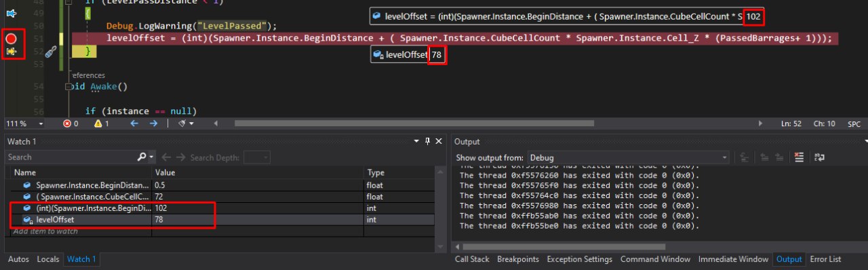The image size is (868, 270).
Task: Click the Value column header in Watch
Action: coord(258,172)
